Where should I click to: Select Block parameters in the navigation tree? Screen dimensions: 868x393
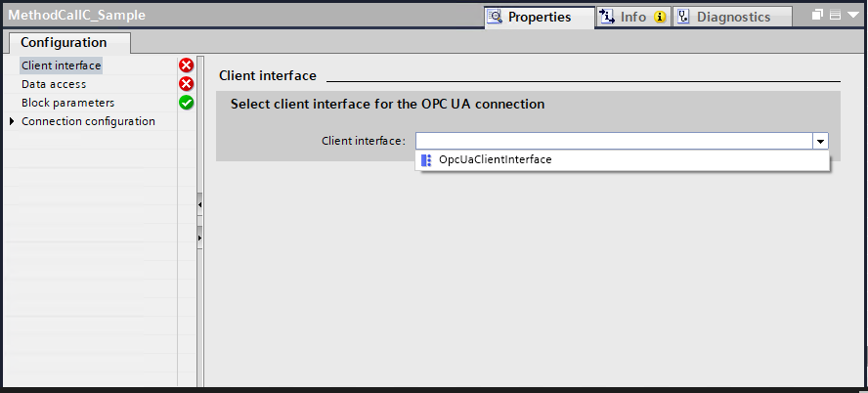pyautogui.click(x=67, y=103)
